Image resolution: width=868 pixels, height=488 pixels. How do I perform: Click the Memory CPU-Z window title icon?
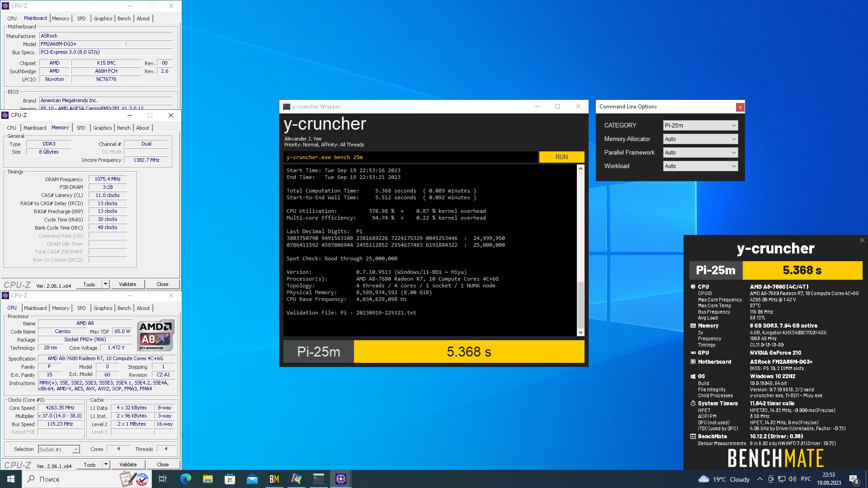[x=5, y=115]
